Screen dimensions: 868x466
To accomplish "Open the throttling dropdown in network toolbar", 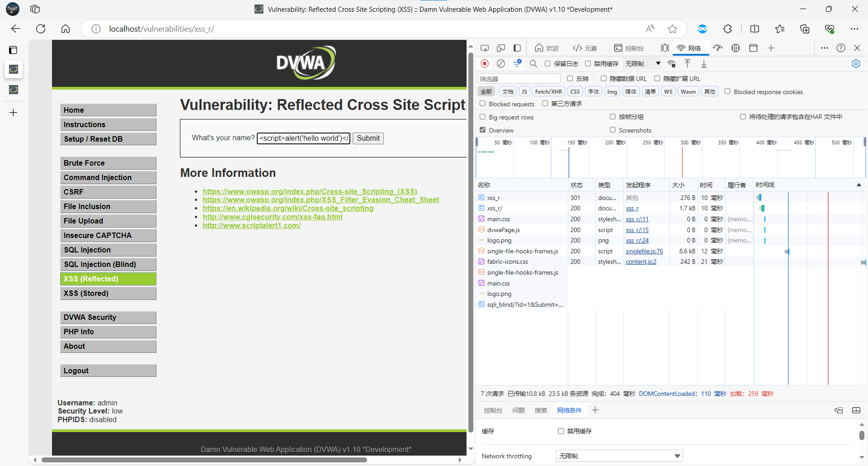I will (643, 64).
